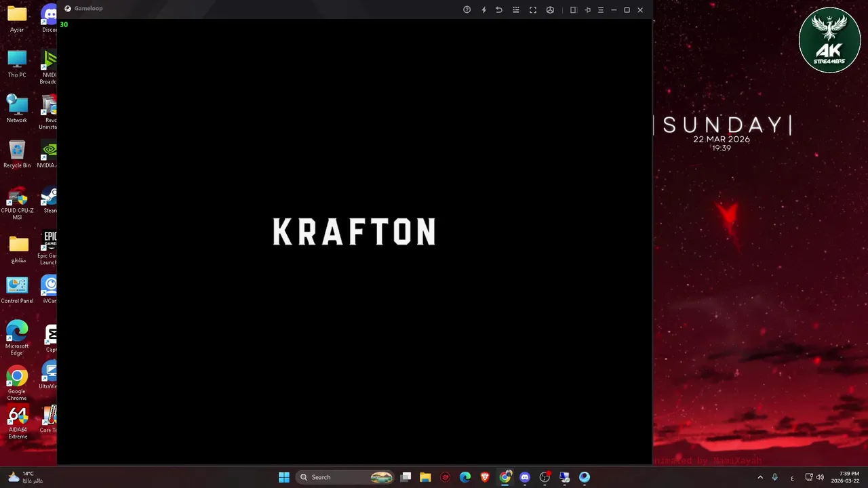868x488 pixels.
Task: Open Microsoft Edge from the taskbar
Action: coord(465,477)
